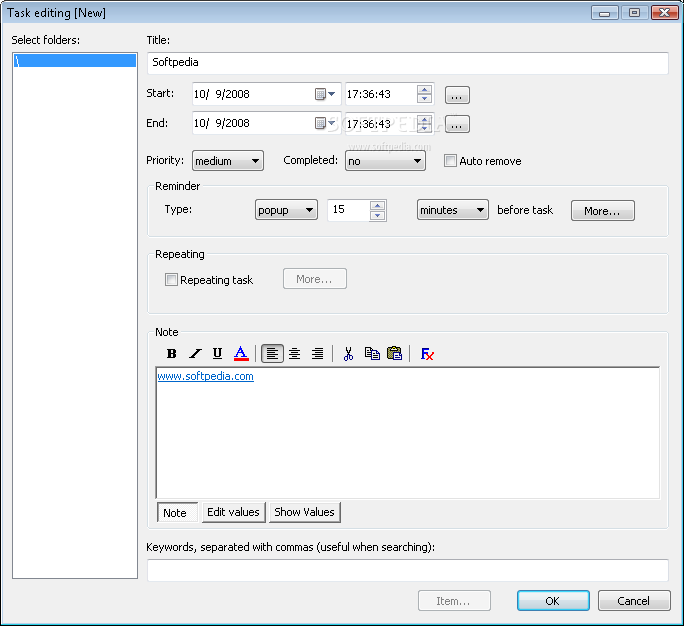Toggle underline formatting in note toolbar

click(217, 353)
